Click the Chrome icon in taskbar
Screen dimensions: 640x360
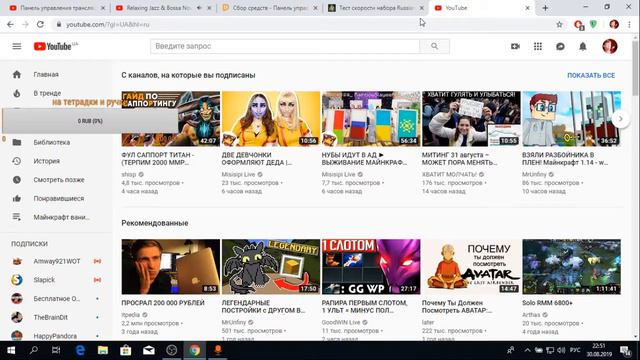click(x=195, y=350)
